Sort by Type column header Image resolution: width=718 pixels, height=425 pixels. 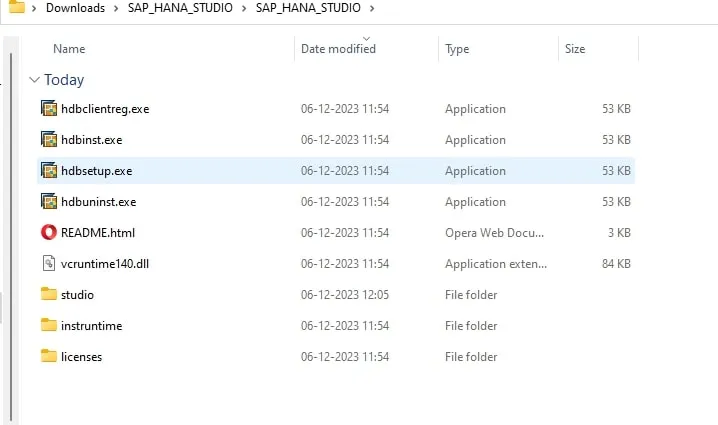pyautogui.click(x=457, y=49)
